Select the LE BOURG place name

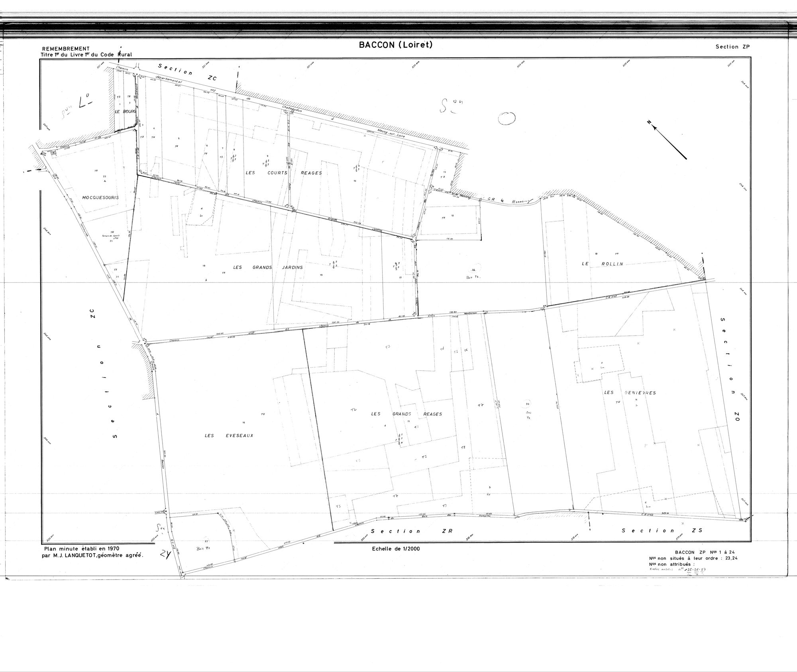(125, 112)
